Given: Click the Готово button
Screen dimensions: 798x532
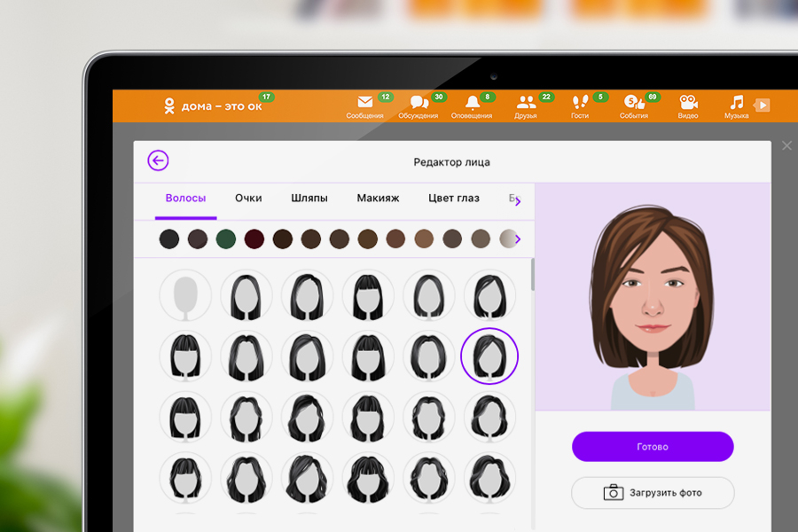Looking at the screenshot, I should click(653, 447).
